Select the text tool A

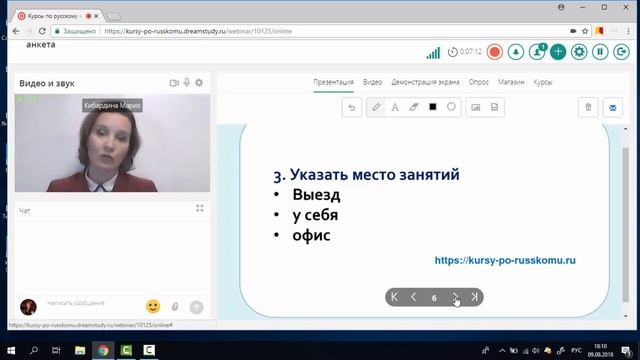395,107
